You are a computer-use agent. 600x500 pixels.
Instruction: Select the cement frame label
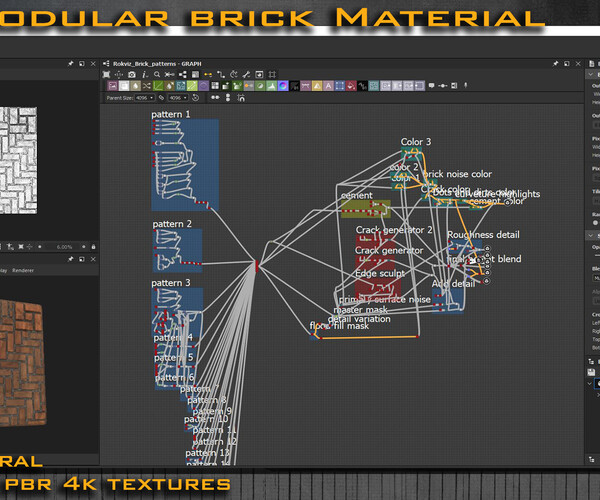[x=357, y=195]
